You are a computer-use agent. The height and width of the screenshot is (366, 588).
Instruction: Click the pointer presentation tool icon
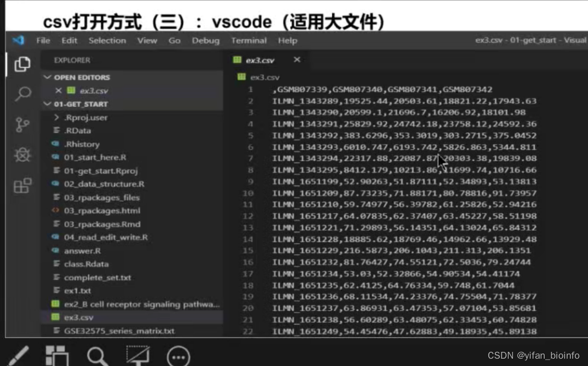[138, 356]
